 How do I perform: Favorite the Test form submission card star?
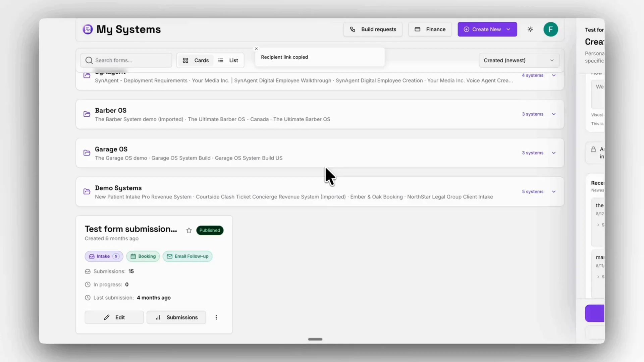pyautogui.click(x=189, y=230)
